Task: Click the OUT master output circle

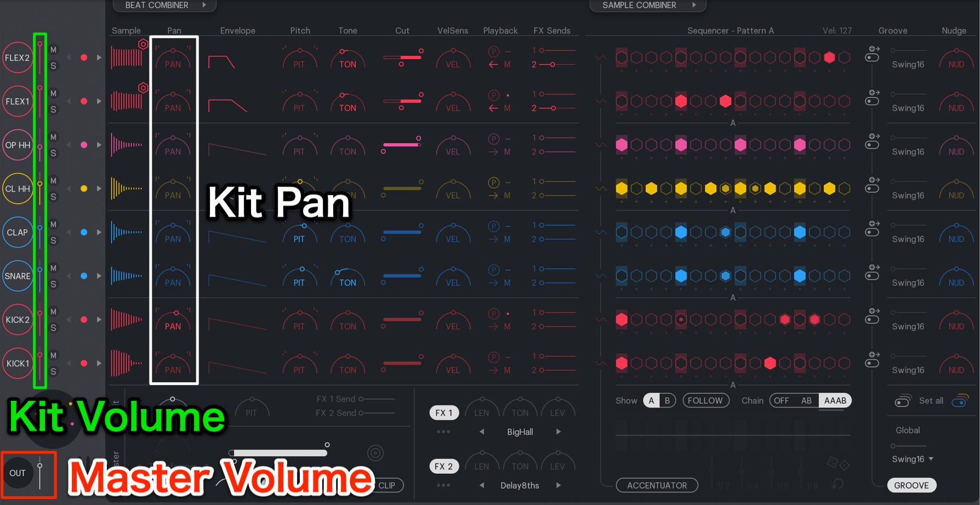Action: [17, 473]
